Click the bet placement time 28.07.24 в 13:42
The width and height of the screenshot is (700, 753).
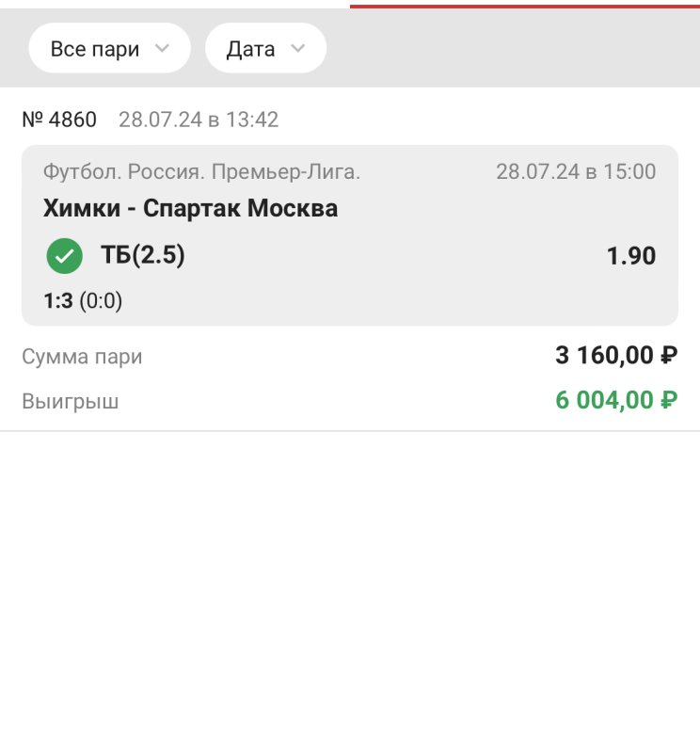click(199, 120)
